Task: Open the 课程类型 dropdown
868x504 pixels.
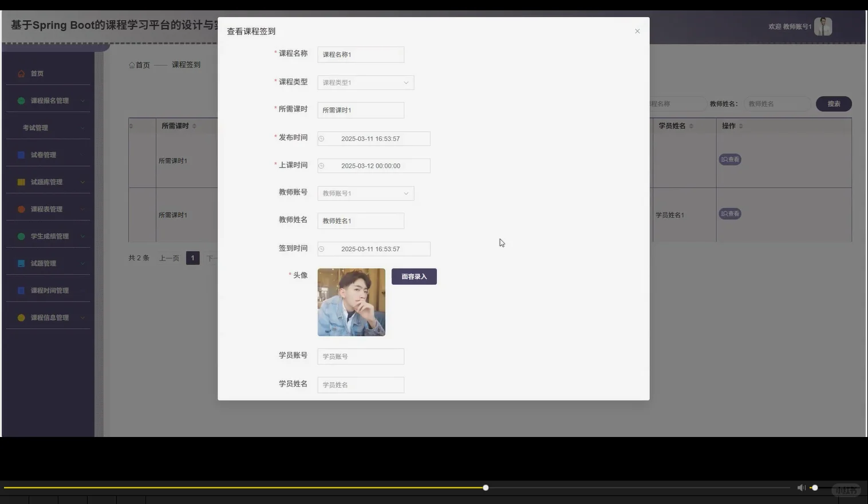Action: tap(406, 82)
